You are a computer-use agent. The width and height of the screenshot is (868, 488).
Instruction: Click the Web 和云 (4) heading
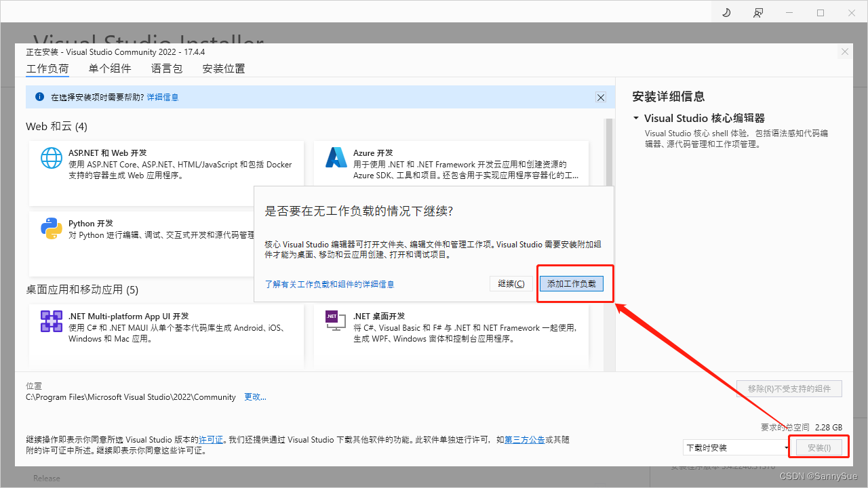(x=56, y=127)
